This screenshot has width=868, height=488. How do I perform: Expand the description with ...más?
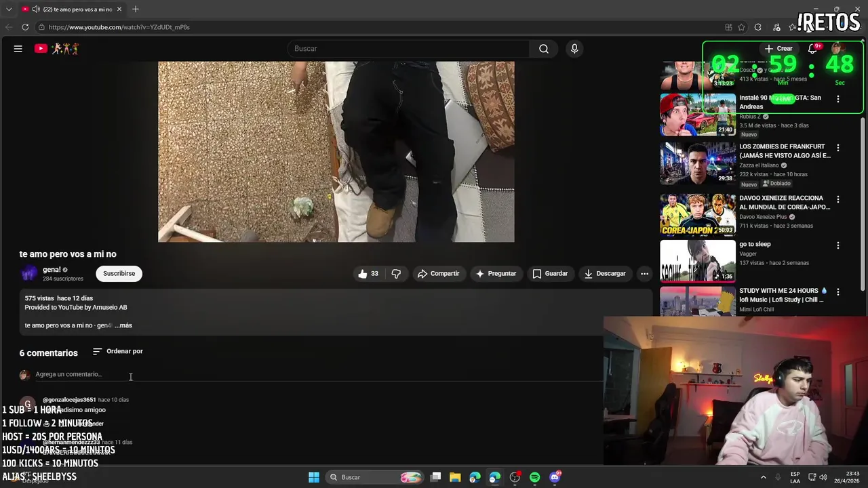(123, 326)
